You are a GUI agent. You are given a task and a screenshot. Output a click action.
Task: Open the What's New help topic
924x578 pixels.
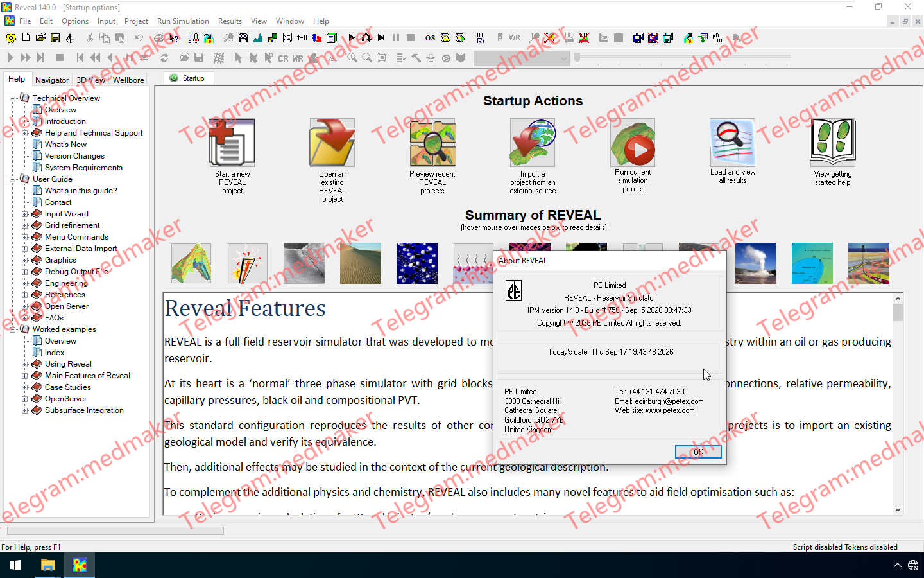(65, 144)
